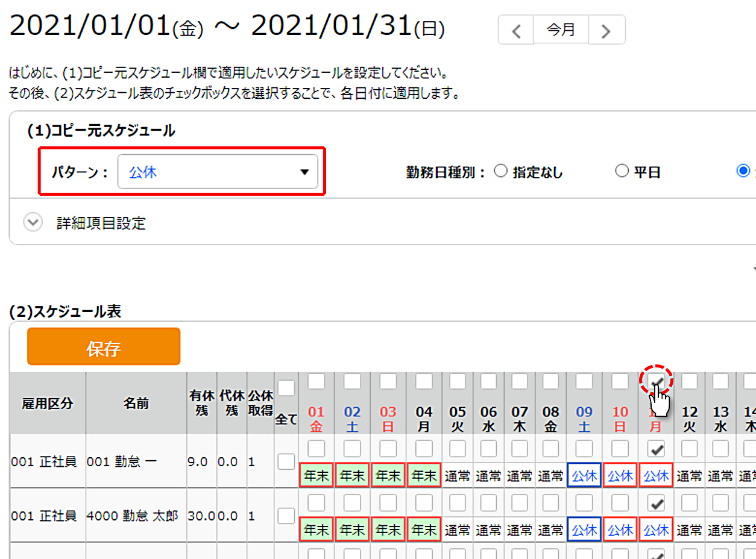Select the 平日 radio button
This screenshot has width=756, height=559.
(622, 172)
